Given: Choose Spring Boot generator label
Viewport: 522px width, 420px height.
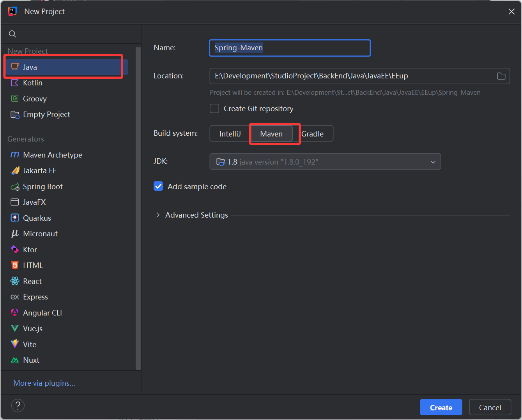Looking at the screenshot, I should [43, 186].
